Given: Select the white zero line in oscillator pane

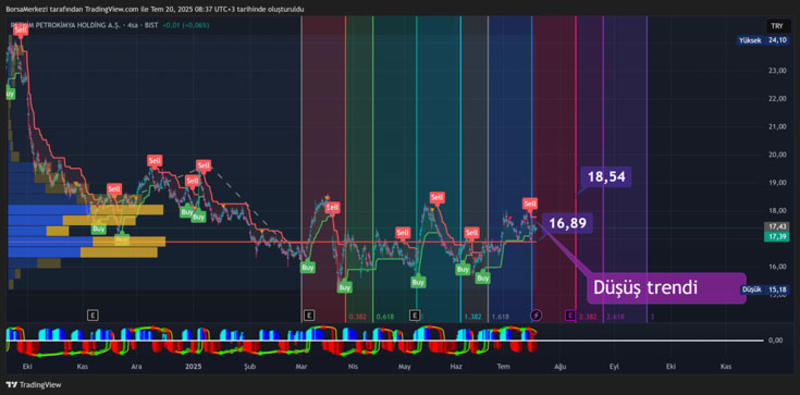Looking at the screenshot, I should [x=385, y=340].
